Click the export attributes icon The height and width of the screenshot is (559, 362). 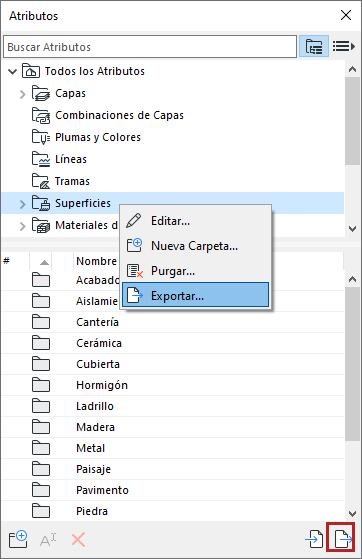point(342,539)
